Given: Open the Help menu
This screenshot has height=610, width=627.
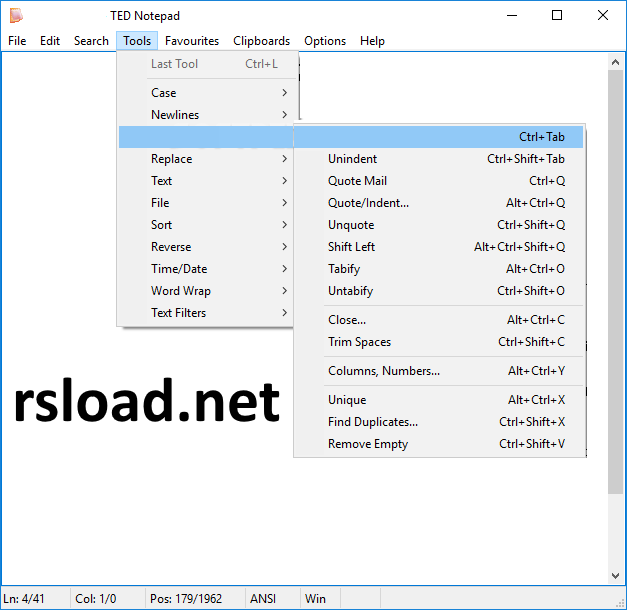Looking at the screenshot, I should [x=372, y=41].
